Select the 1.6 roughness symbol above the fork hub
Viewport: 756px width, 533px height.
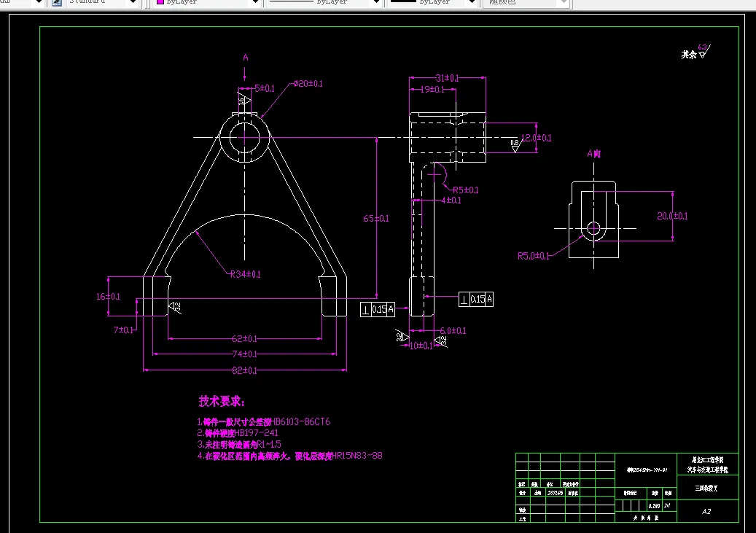pyautogui.click(x=243, y=98)
